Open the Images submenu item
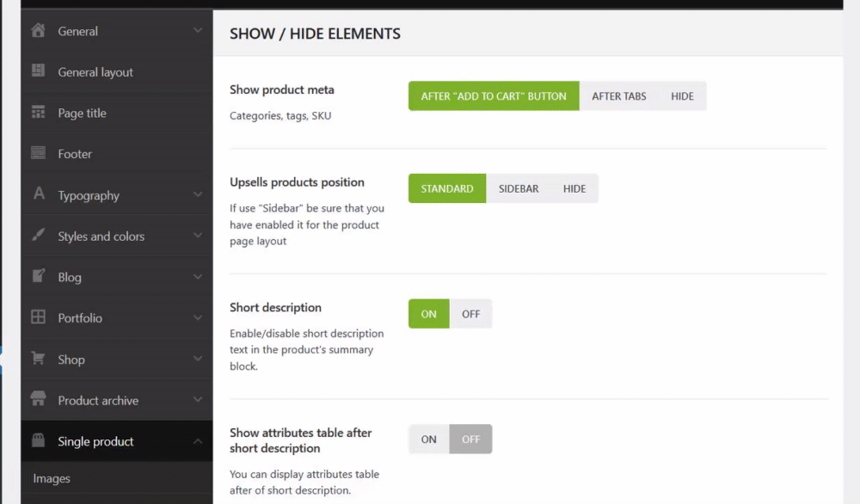Screen dimensions: 860x504 (x=52, y=479)
